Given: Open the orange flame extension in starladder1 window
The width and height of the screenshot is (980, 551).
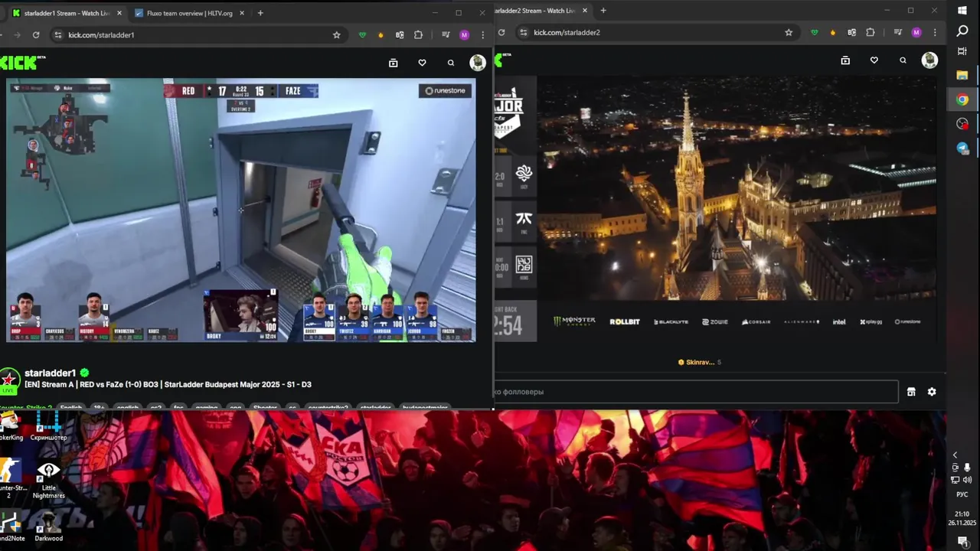Looking at the screenshot, I should (x=381, y=34).
